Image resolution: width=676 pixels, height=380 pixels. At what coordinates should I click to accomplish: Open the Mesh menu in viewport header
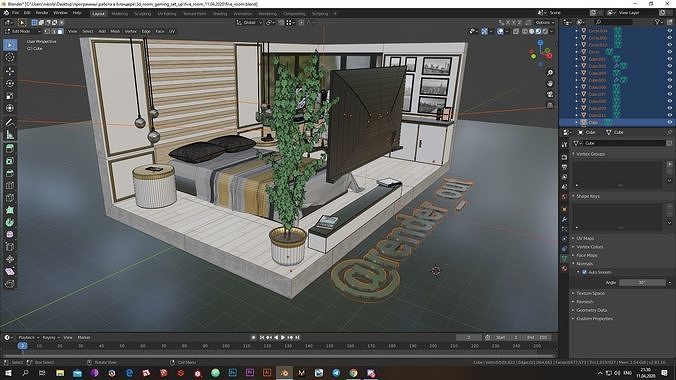(x=115, y=31)
